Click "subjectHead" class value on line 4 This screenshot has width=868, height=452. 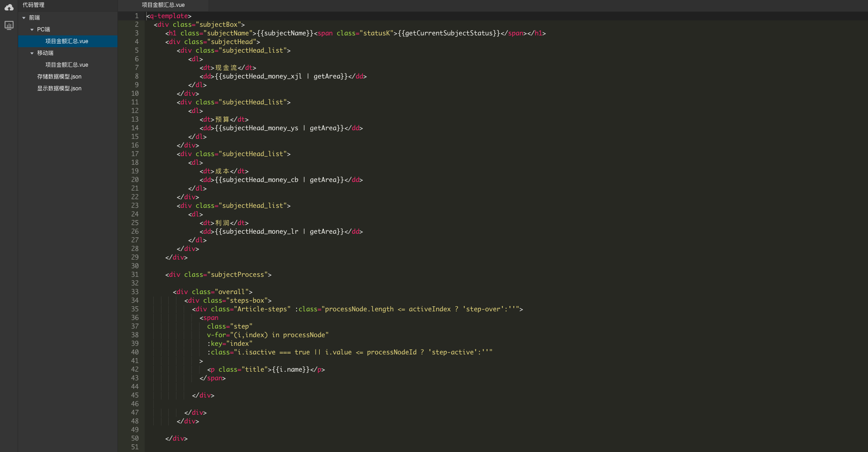[x=232, y=42]
